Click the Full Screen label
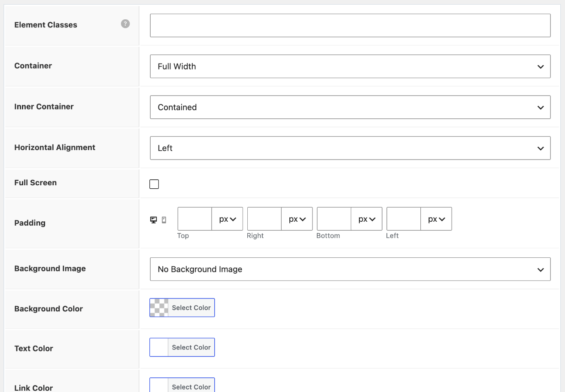Image resolution: width=565 pixels, height=392 pixels. coord(36,183)
